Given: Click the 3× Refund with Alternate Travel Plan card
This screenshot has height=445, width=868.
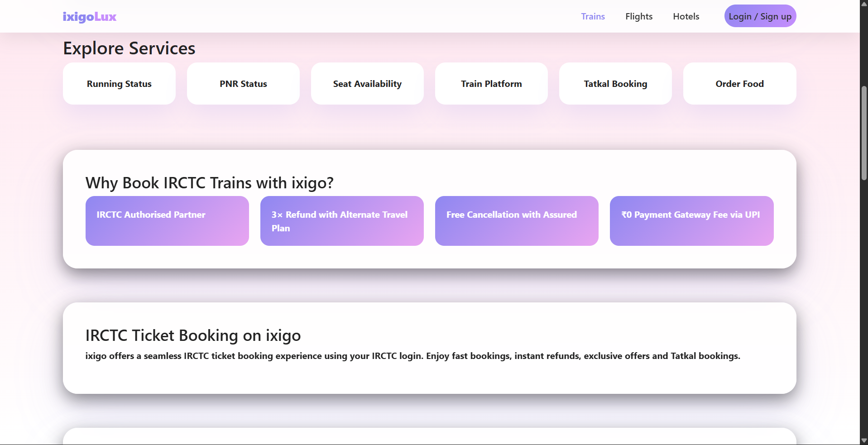Looking at the screenshot, I should [x=342, y=221].
